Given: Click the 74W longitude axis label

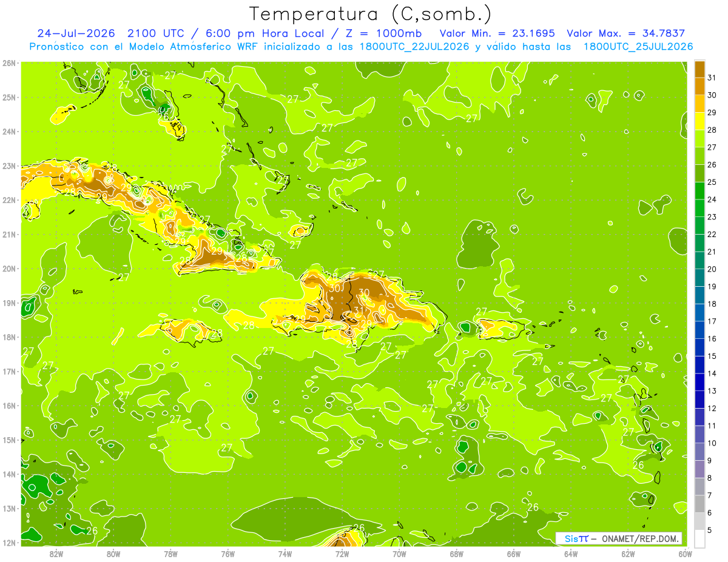Looking at the screenshot, I should [285, 553].
